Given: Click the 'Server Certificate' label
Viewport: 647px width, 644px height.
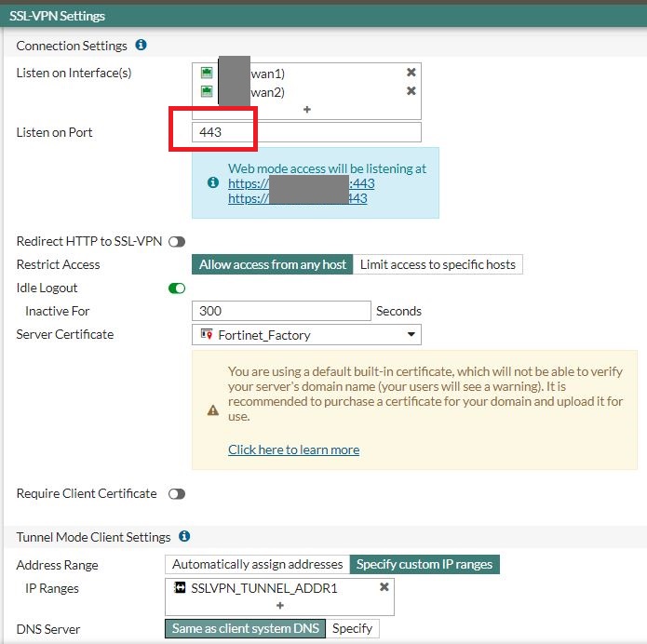Looking at the screenshot, I should [x=65, y=334].
